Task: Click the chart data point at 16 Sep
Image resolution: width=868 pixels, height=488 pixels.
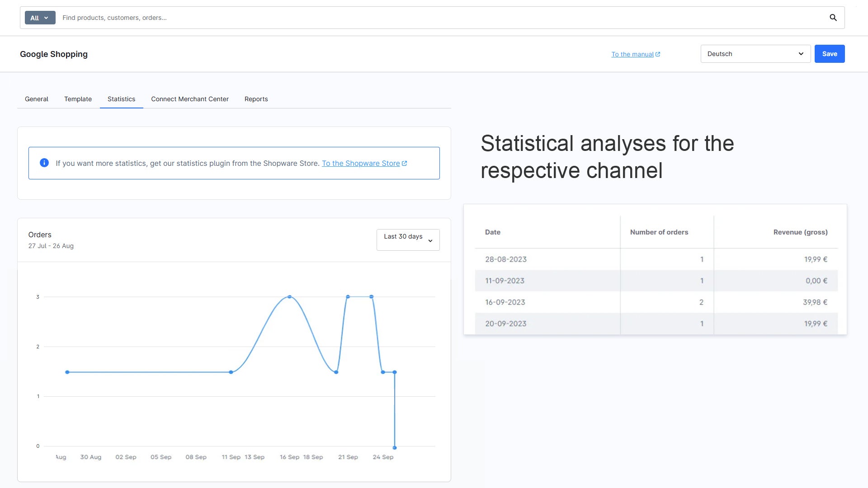Action: tap(289, 297)
